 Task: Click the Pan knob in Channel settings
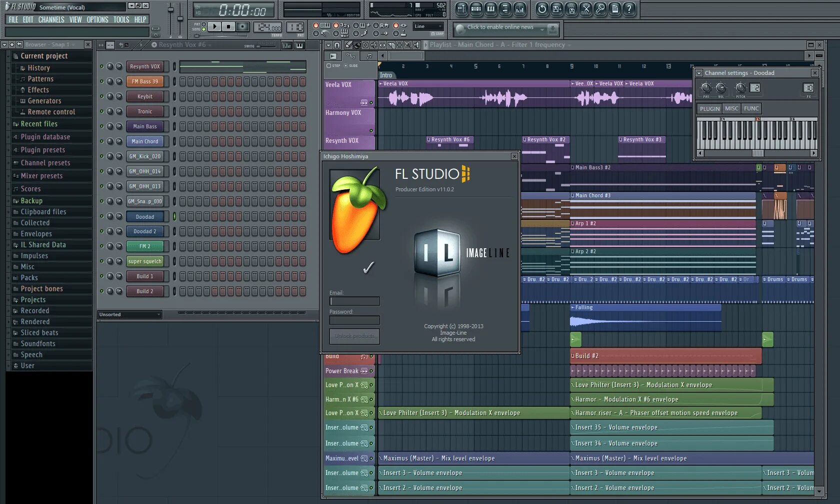click(x=705, y=88)
